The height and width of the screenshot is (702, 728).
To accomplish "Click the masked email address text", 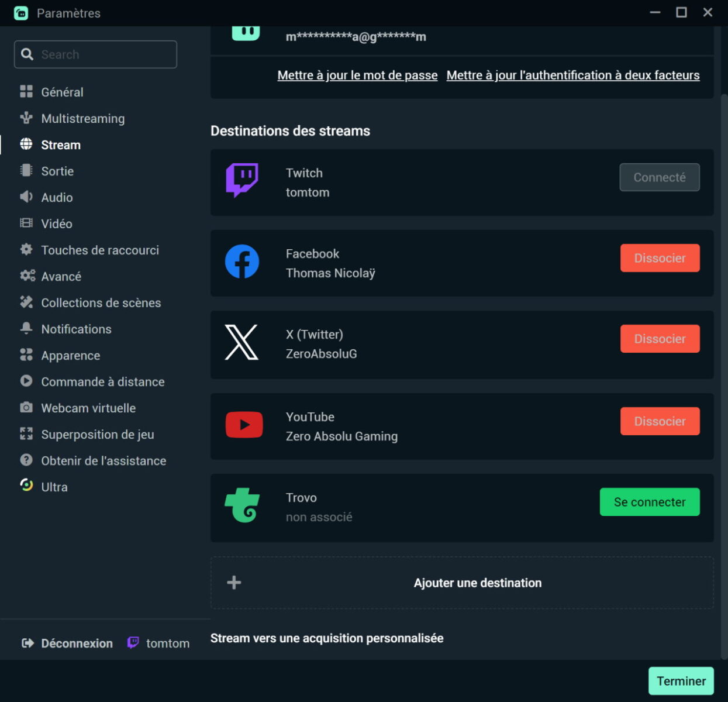I will pyautogui.click(x=356, y=37).
